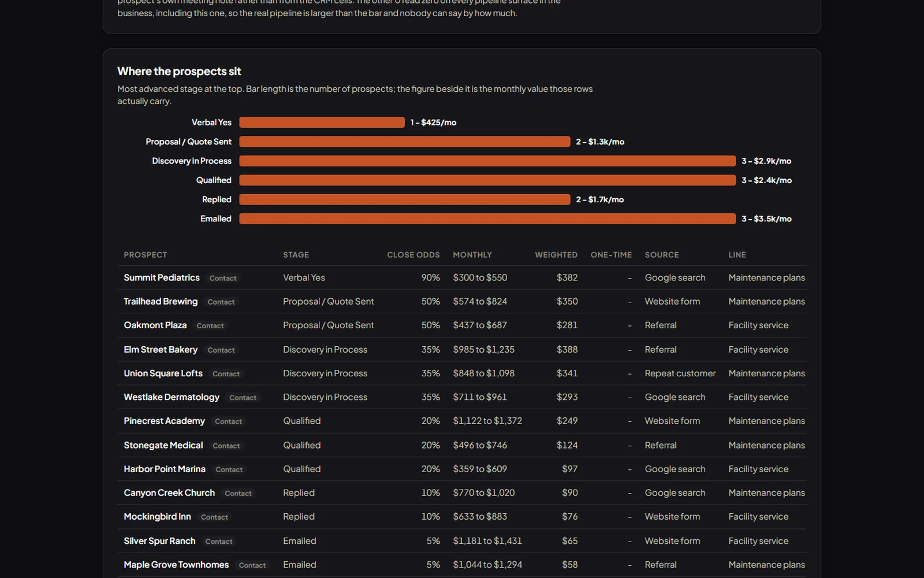Select the Elm Street Bakery prospect name
The height and width of the screenshot is (578, 924).
click(161, 349)
